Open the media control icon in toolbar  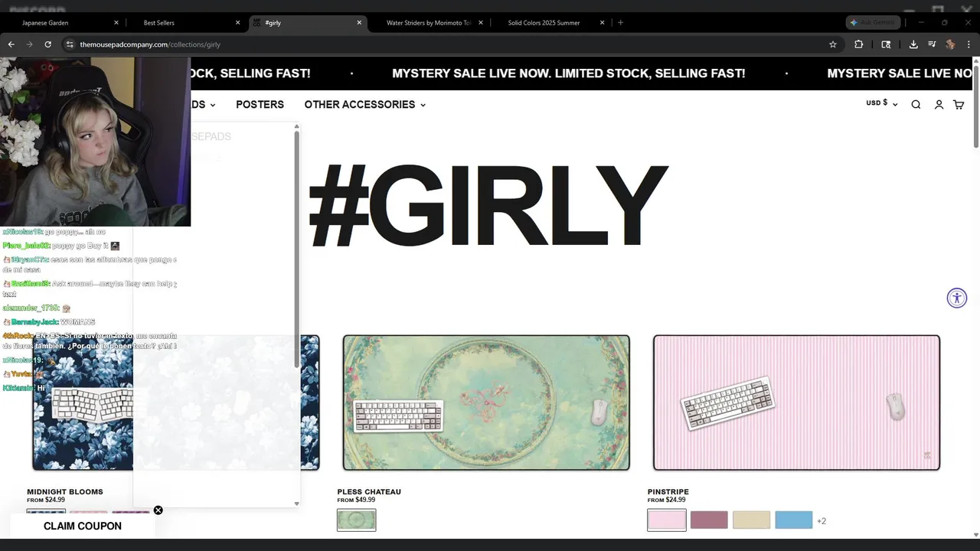pyautogui.click(x=932, y=44)
